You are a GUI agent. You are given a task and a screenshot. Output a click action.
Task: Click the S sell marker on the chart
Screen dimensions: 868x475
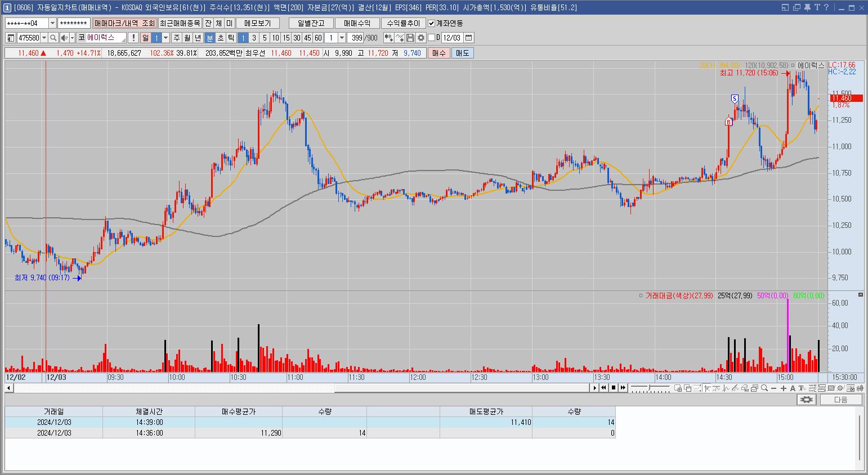coord(735,98)
